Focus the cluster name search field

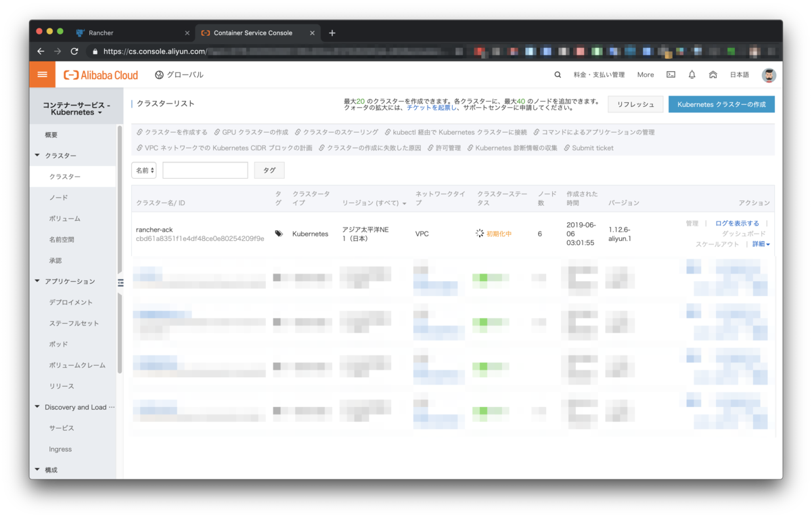(x=205, y=171)
